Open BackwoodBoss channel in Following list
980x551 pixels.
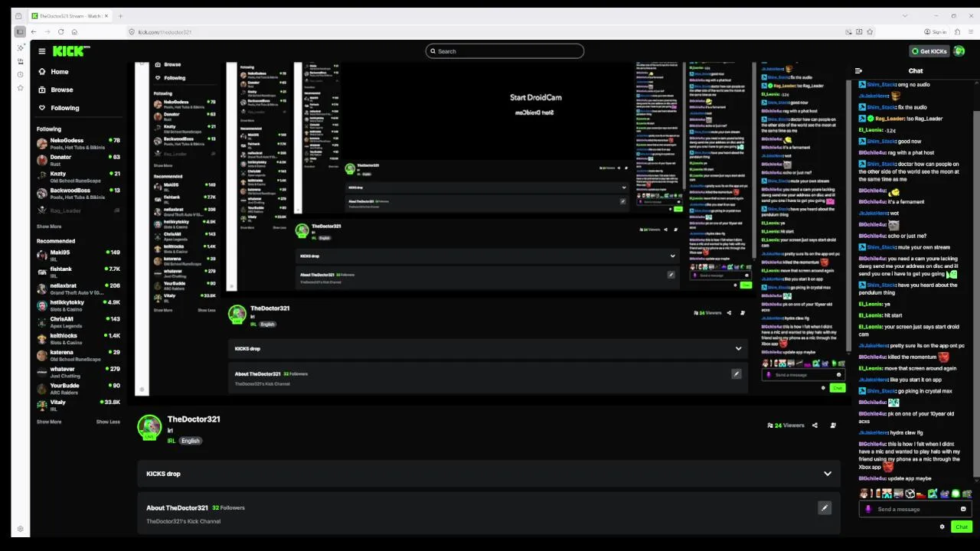point(79,194)
